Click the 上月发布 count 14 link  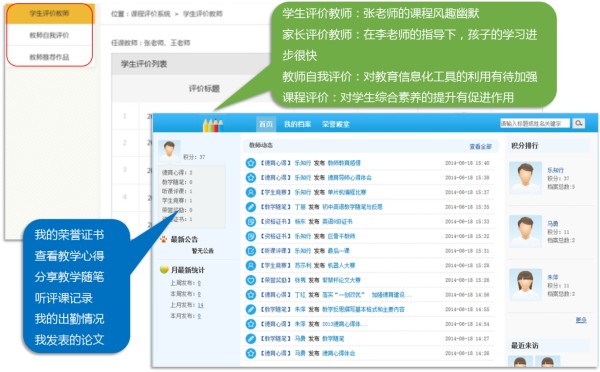click(200, 305)
